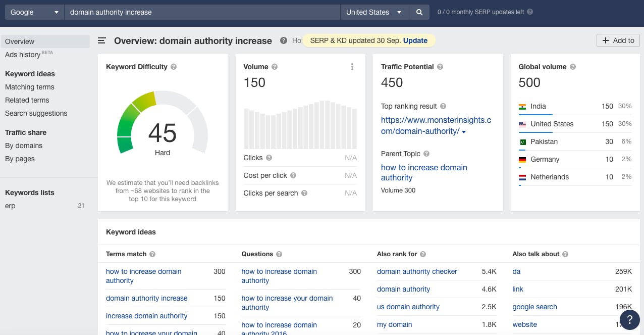Open us domain authority keyword
The width and height of the screenshot is (644, 335).
point(408,307)
